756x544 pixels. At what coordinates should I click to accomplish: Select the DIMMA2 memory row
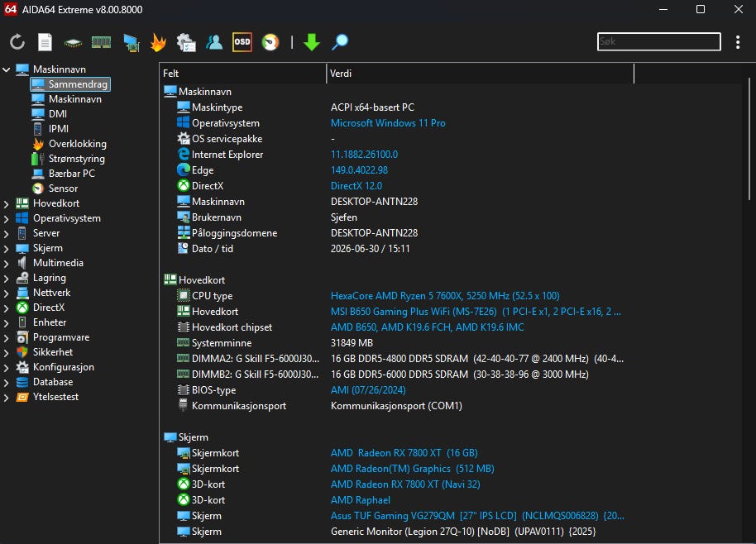pos(396,359)
